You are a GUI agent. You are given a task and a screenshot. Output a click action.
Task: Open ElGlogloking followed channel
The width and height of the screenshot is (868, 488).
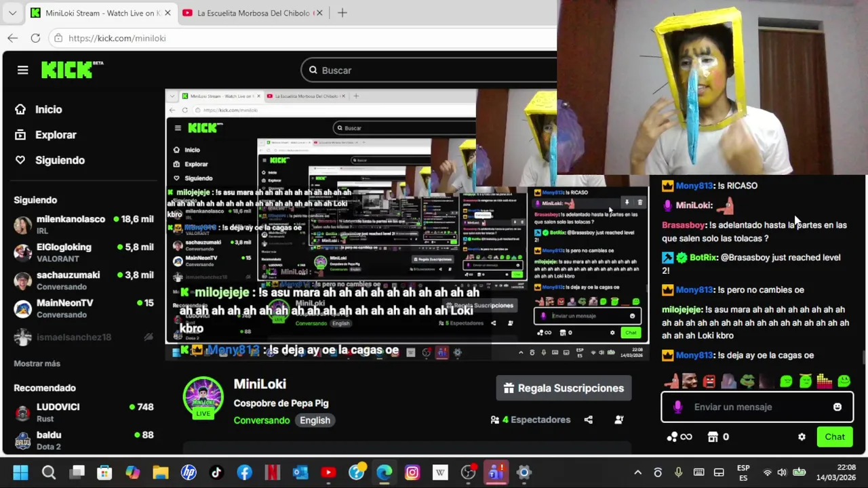coord(84,252)
